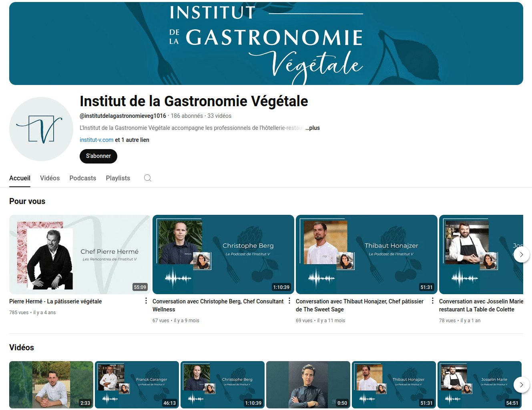Play the 2:33 chef video thumbnail
Image resolution: width=532 pixels, height=410 pixels.
pos(51,385)
